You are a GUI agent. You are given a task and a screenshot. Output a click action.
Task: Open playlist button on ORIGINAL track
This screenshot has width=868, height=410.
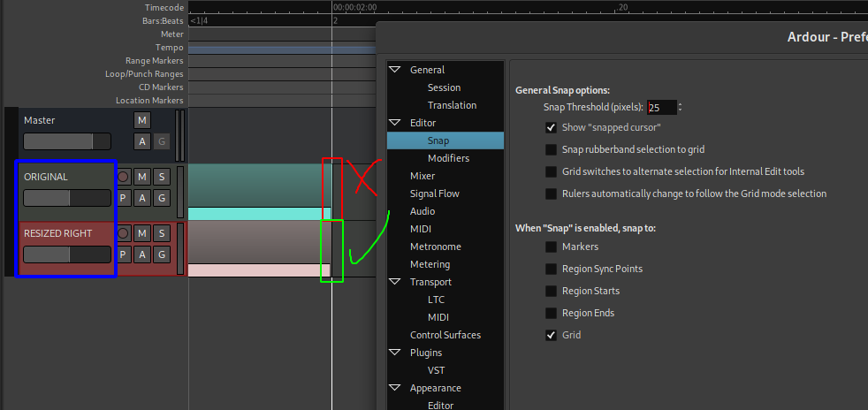pos(123,198)
